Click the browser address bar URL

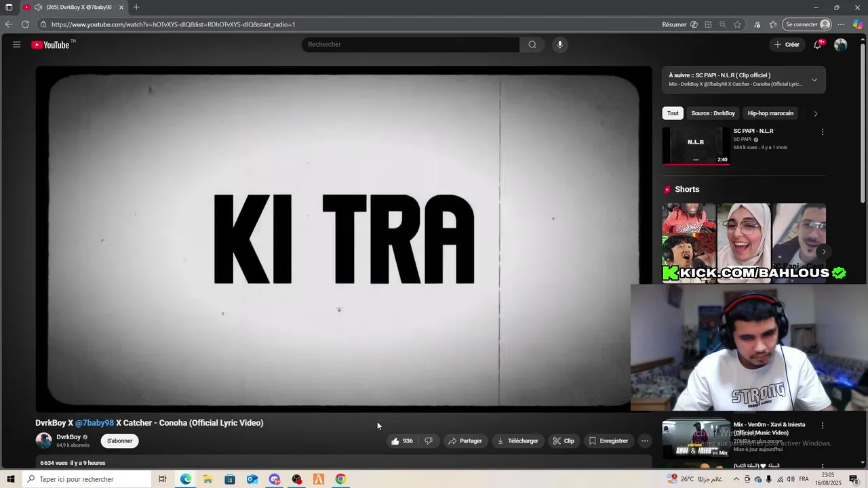click(x=173, y=24)
